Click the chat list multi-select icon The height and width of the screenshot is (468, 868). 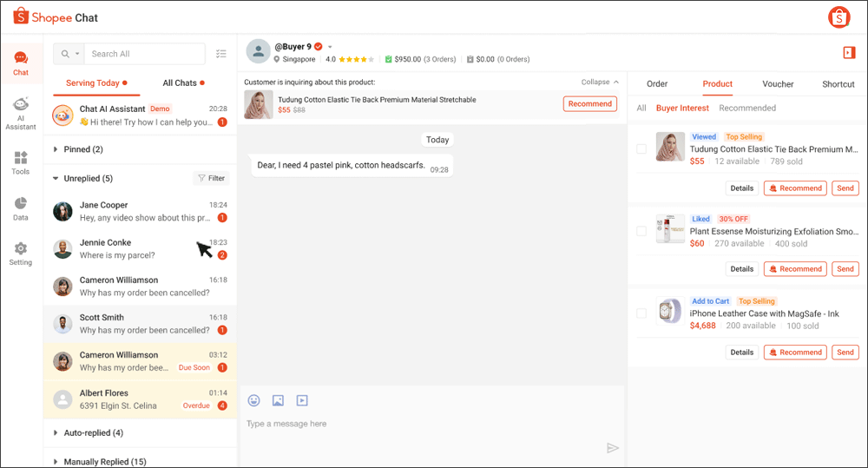click(220, 54)
